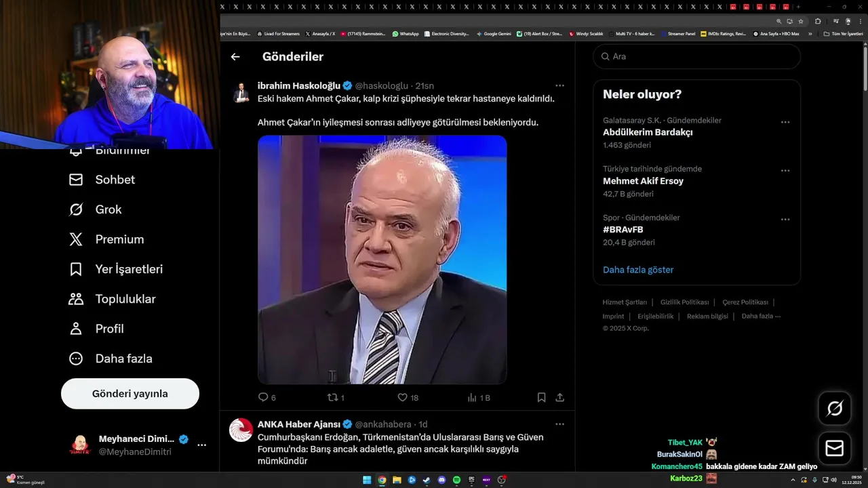
Task: Open ibrahim Haskoloğlu profile avatar
Action: pyautogui.click(x=241, y=91)
